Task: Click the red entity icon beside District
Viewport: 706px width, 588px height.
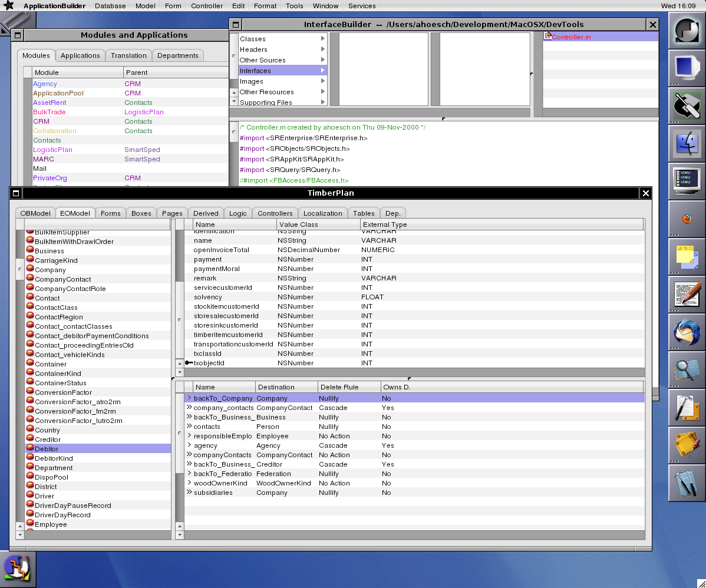Action: (30, 485)
